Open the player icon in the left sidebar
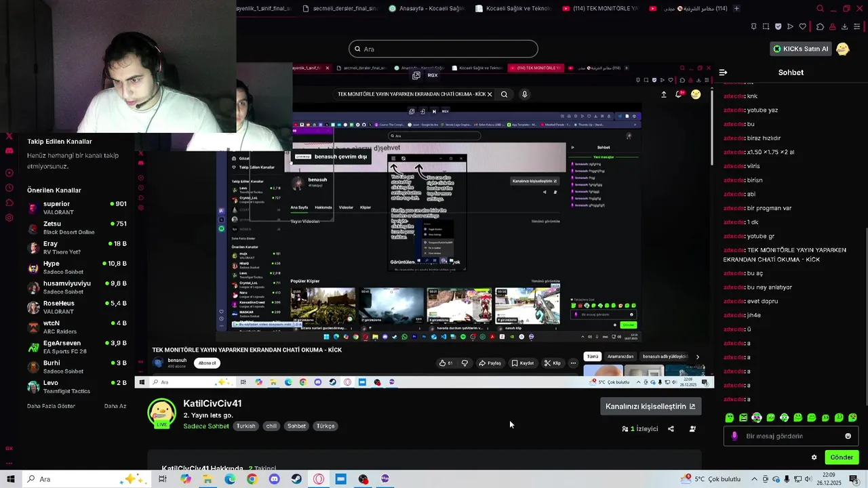This screenshot has height=488, width=868. click(x=9, y=173)
